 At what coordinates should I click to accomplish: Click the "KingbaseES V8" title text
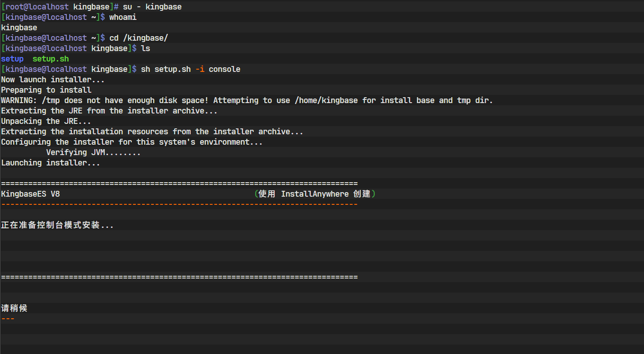tap(30, 194)
